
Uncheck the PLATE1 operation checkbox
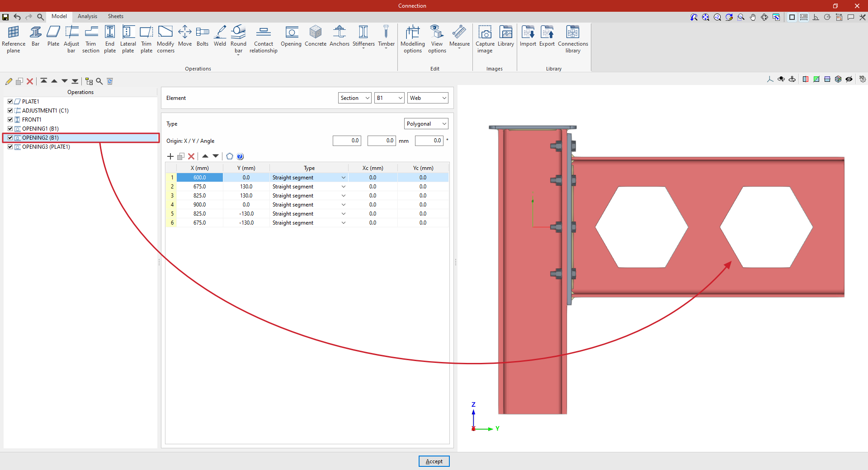tap(10, 102)
